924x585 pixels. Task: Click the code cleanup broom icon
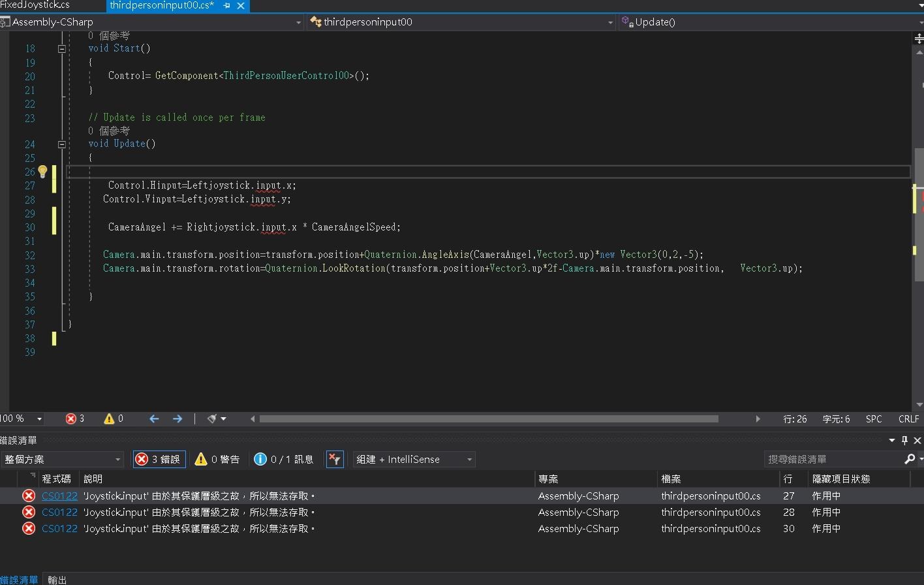(x=212, y=419)
